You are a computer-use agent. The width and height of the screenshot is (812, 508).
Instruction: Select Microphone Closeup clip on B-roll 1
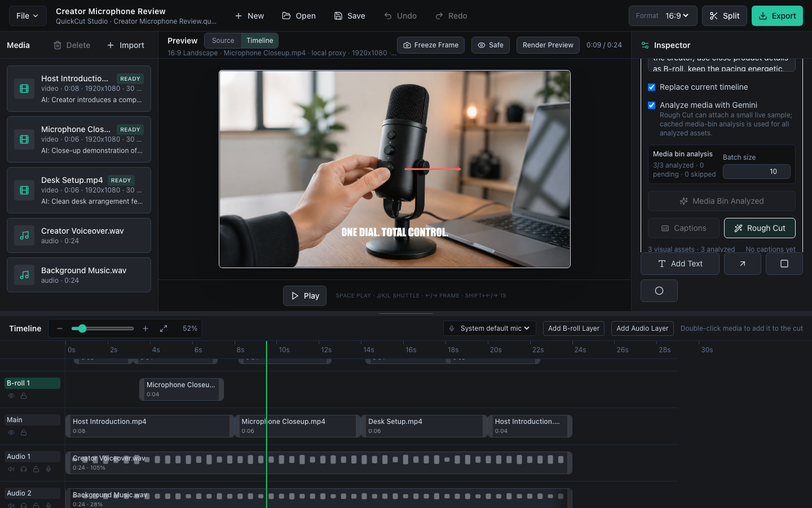182,389
